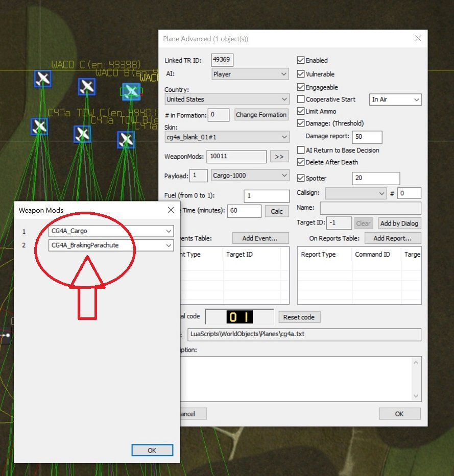Image resolution: width=454 pixels, height=476 pixels.
Task: Toggle the Enabled checkbox
Action: (x=301, y=60)
